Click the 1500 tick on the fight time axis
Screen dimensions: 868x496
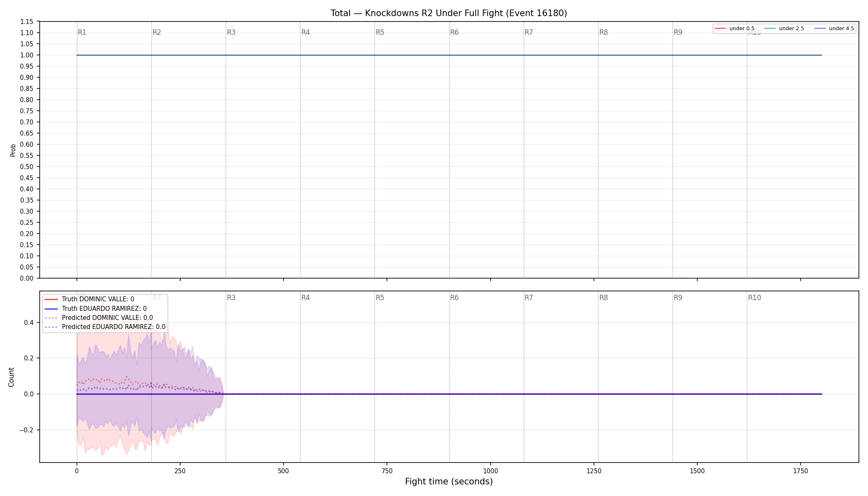tap(697, 471)
